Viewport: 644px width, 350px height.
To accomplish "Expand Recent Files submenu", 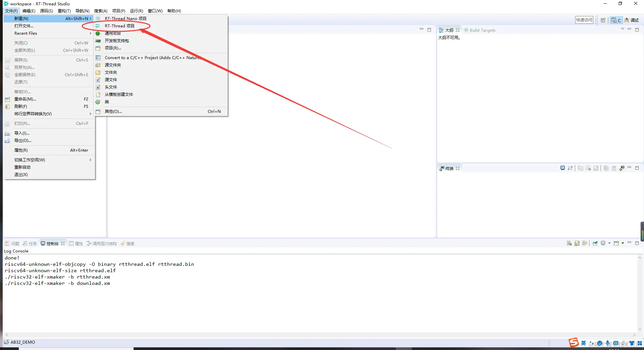I will 49,33.
